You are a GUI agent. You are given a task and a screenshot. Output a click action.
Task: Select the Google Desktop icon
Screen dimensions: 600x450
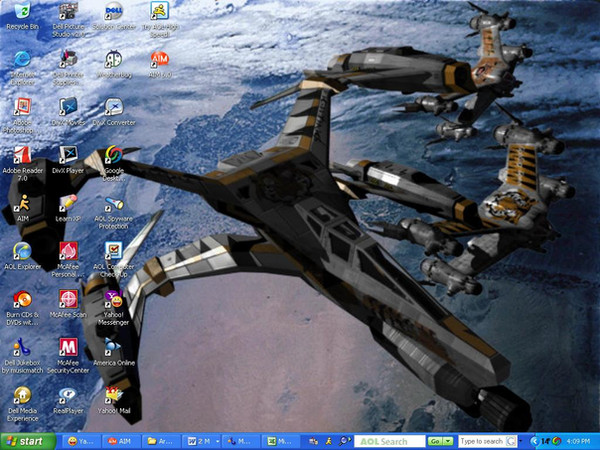(114, 156)
